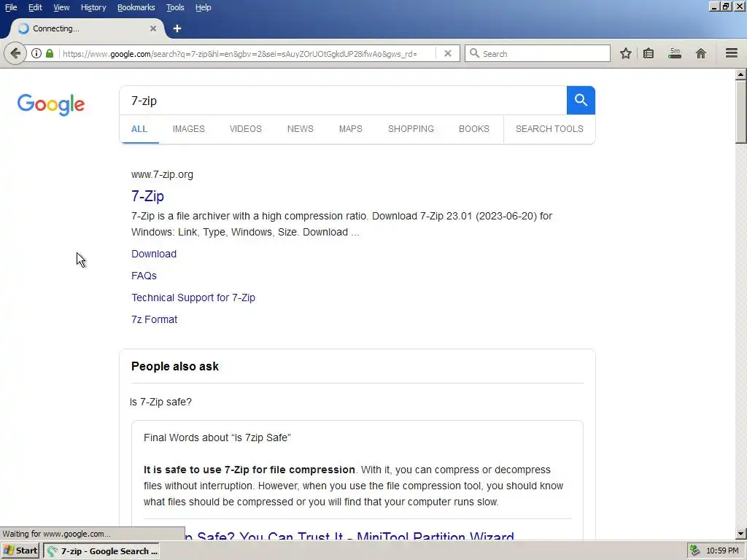747x560 pixels.
Task: Switch to MAPS results tab
Action: [351, 129]
